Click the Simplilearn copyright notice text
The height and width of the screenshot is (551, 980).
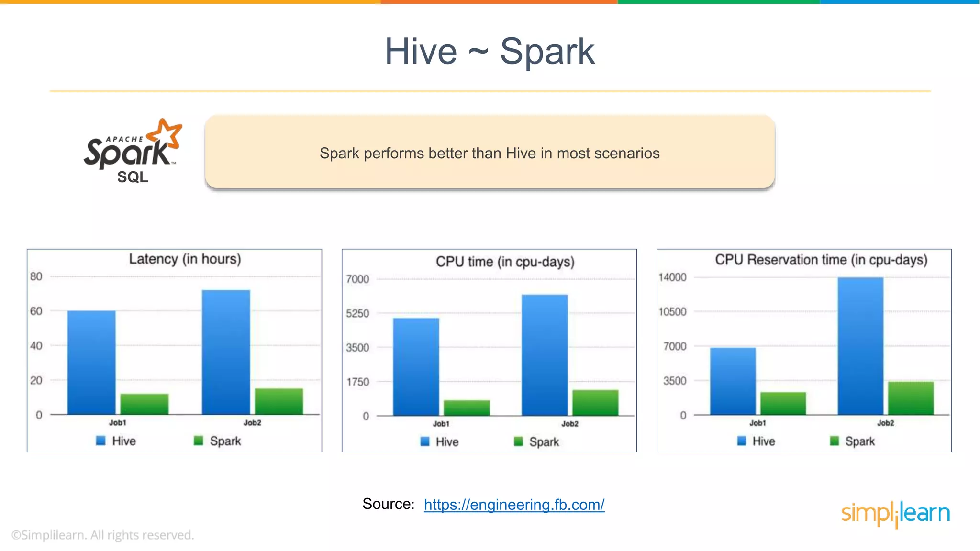pyautogui.click(x=103, y=535)
